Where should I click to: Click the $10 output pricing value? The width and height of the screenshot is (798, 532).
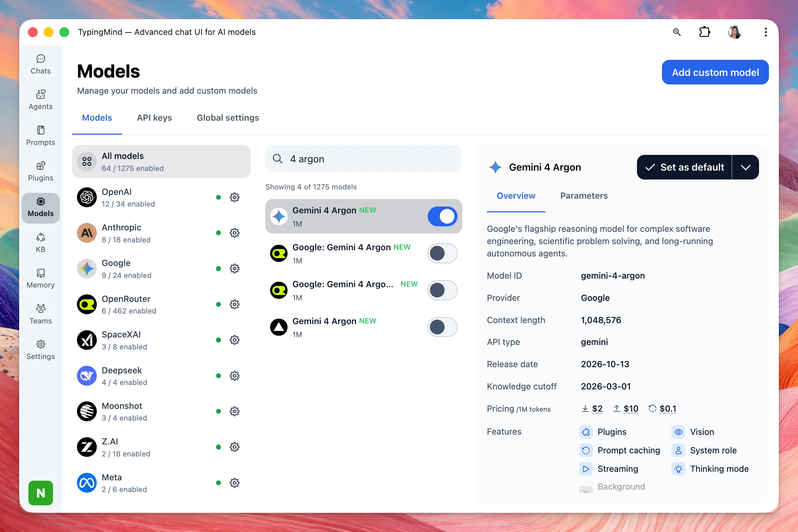[x=630, y=409]
